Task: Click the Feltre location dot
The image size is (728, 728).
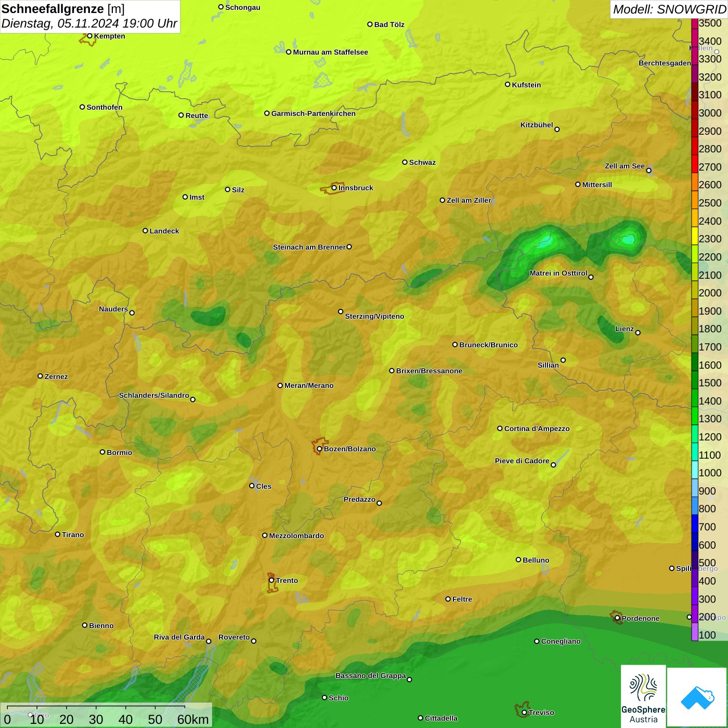Action: pos(448,599)
